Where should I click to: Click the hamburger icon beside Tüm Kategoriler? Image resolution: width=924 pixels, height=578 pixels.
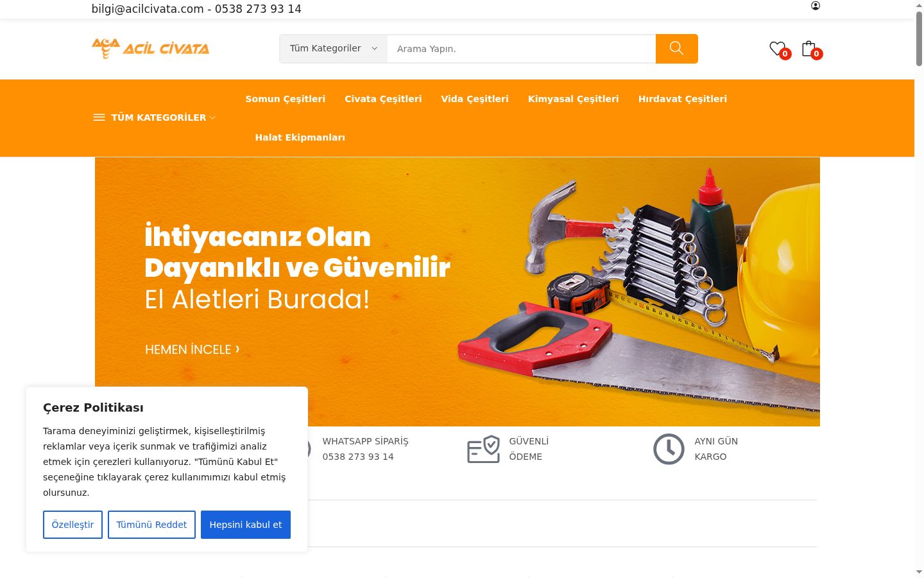(99, 118)
